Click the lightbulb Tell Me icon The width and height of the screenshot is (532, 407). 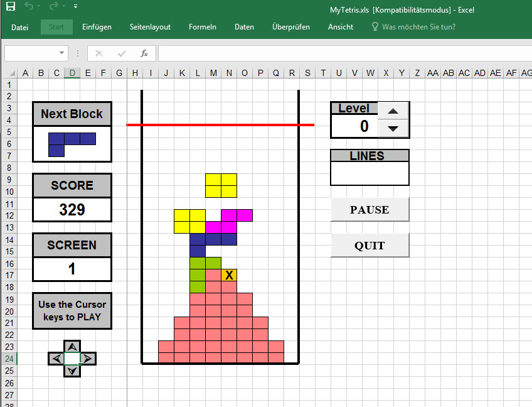coord(374,27)
